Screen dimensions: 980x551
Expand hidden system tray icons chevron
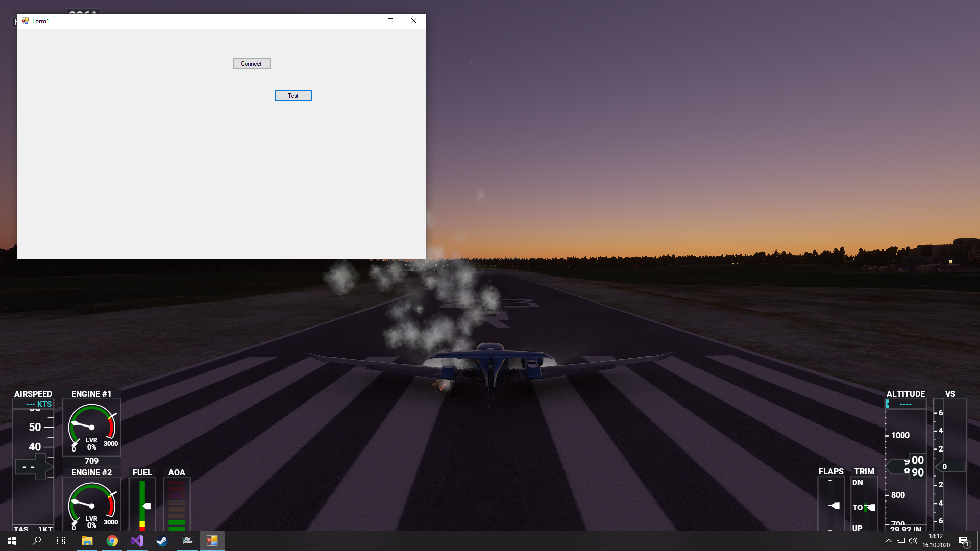coord(888,541)
